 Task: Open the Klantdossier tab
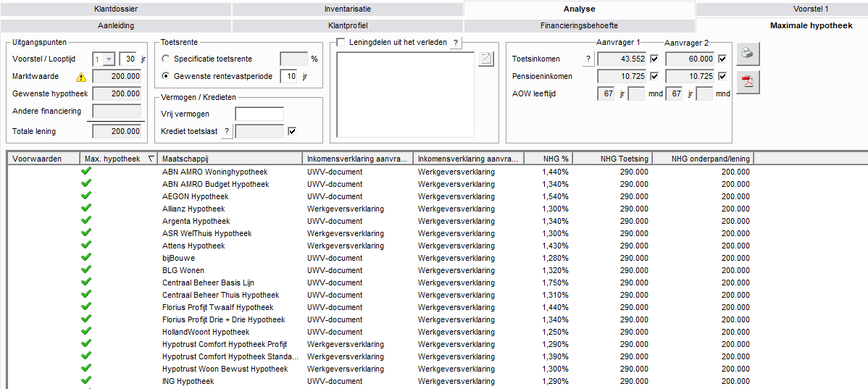coord(116,9)
